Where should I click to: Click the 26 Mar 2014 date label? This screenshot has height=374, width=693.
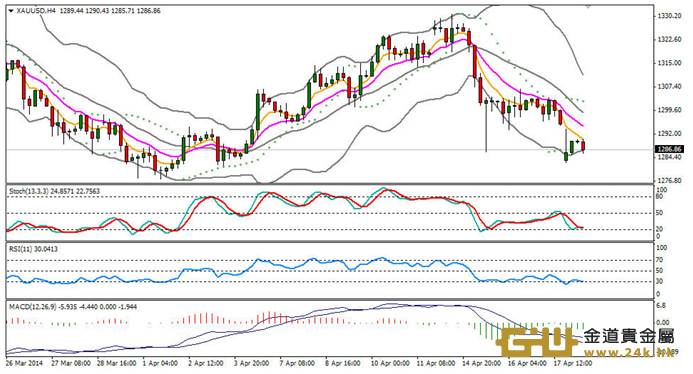(x=24, y=363)
